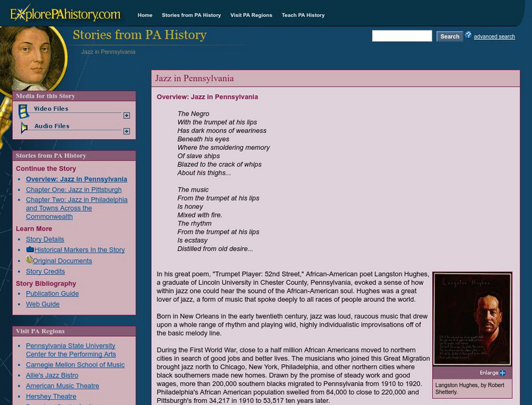Open Overview: Jazz in Pennsylvania link

point(77,179)
